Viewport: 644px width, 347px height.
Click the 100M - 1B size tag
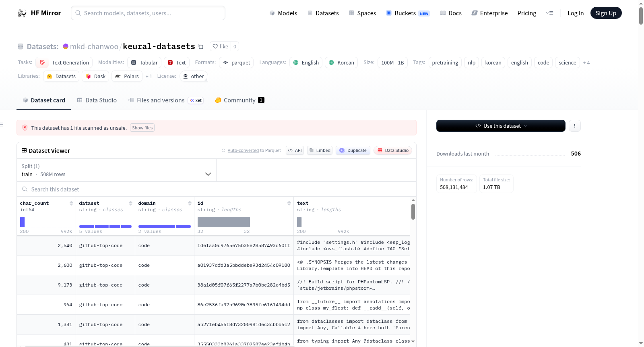point(392,62)
